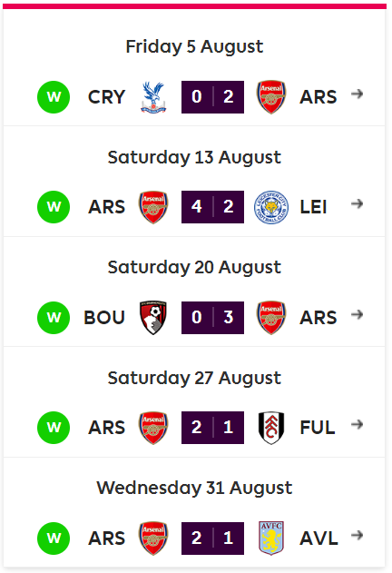Image resolution: width=392 pixels, height=573 pixels.
Task: Click the FUL team label
Action: coord(318,428)
